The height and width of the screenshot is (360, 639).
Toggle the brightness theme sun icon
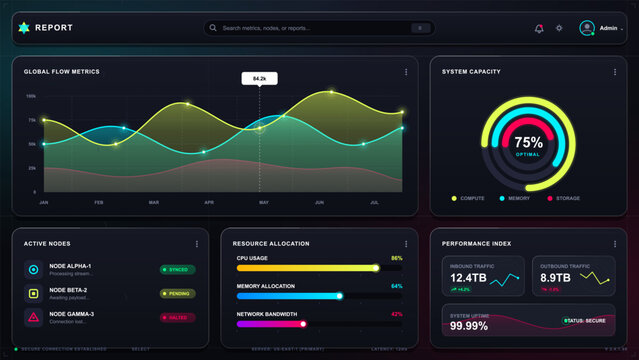(559, 28)
